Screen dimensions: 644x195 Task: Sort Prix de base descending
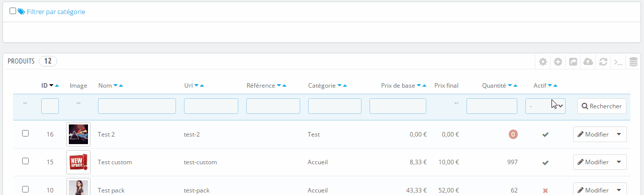pos(419,86)
